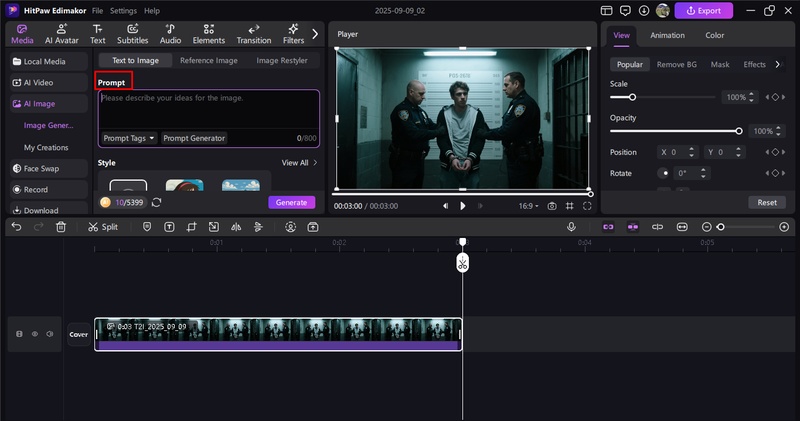The height and width of the screenshot is (421, 800).
Task: Adjust Position Y value with its stepper
Action: 738,152
